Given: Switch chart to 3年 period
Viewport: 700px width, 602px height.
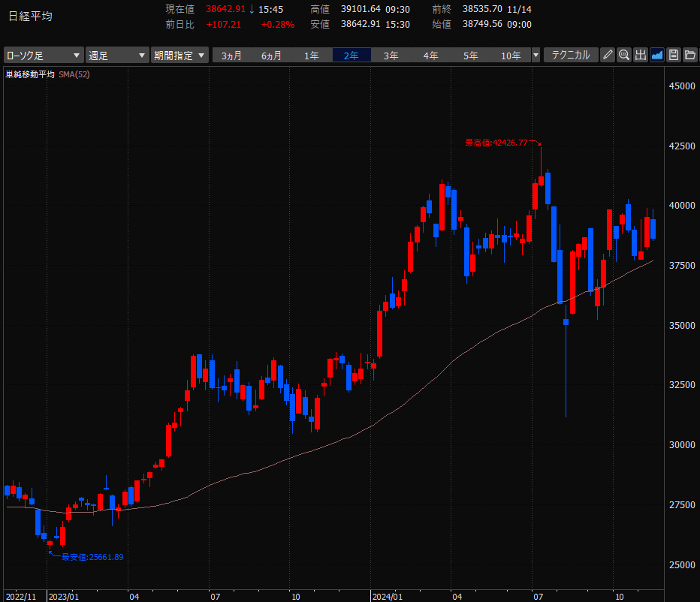Looking at the screenshot, I should [x=391, y=56].
